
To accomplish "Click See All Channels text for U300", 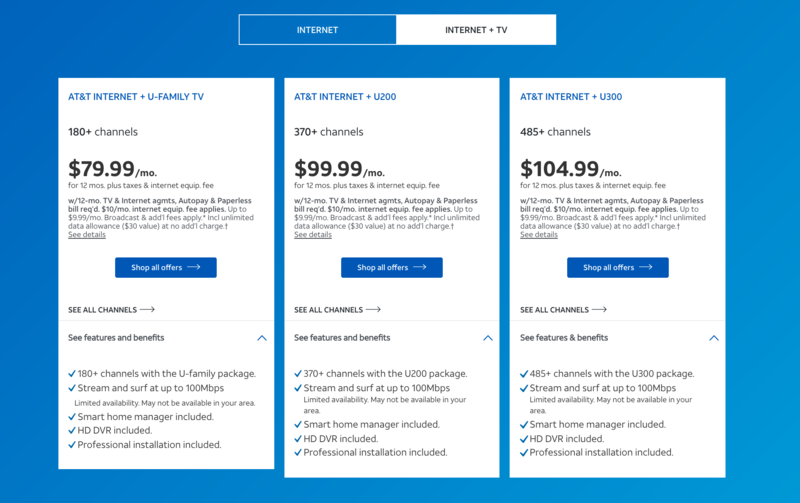I will [x=555, y=310].
